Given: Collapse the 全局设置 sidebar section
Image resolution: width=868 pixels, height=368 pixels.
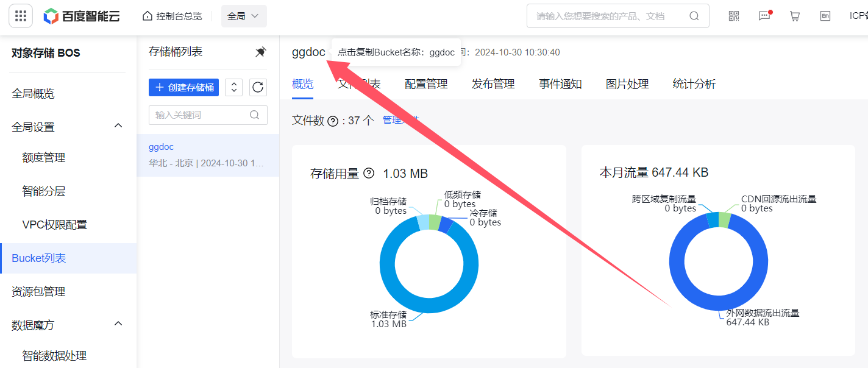Looking at the screenshot, I should tap(118, 126).
